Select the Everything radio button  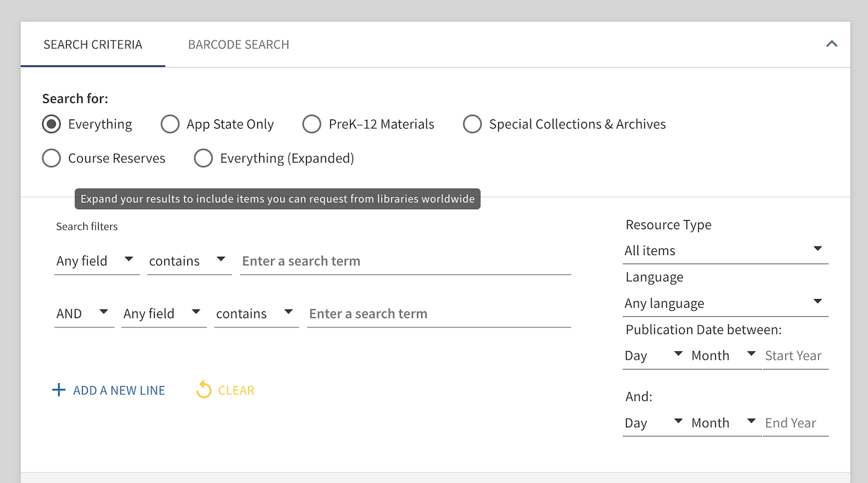click(51, 124)
